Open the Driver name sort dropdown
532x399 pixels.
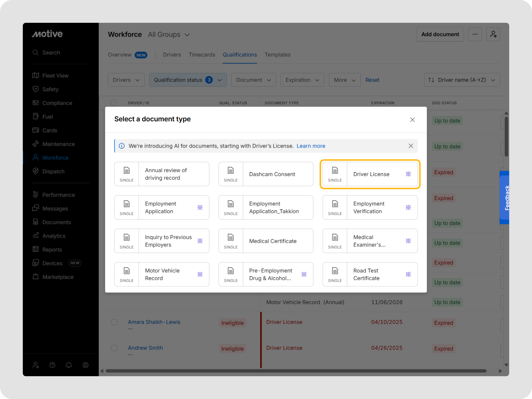pyautogui.click(x=462, y=80)
